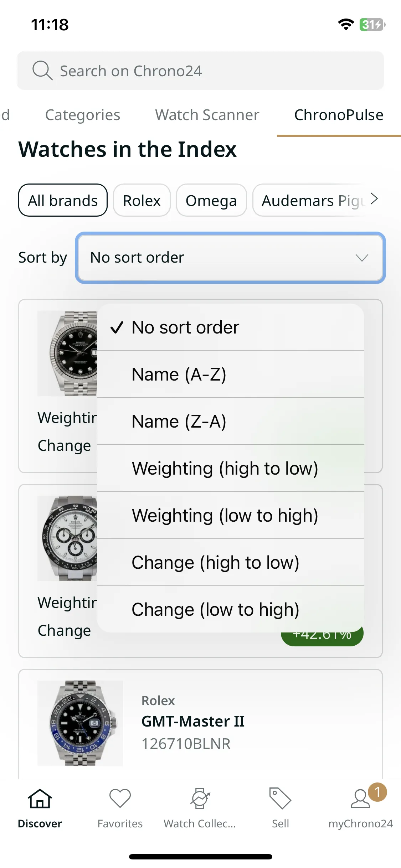
Task: Pick Name (A-Z) from sort menu
Action: point(231,374)
